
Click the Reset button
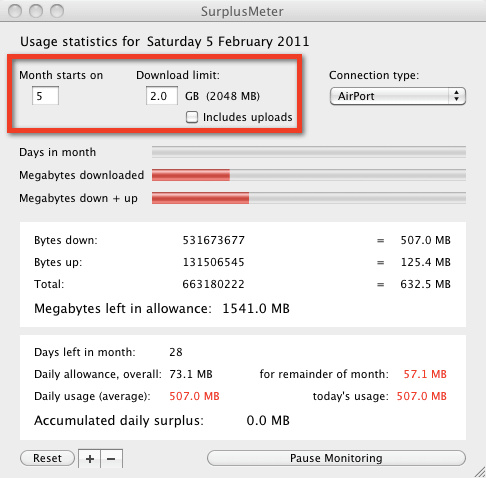[47, 458]
